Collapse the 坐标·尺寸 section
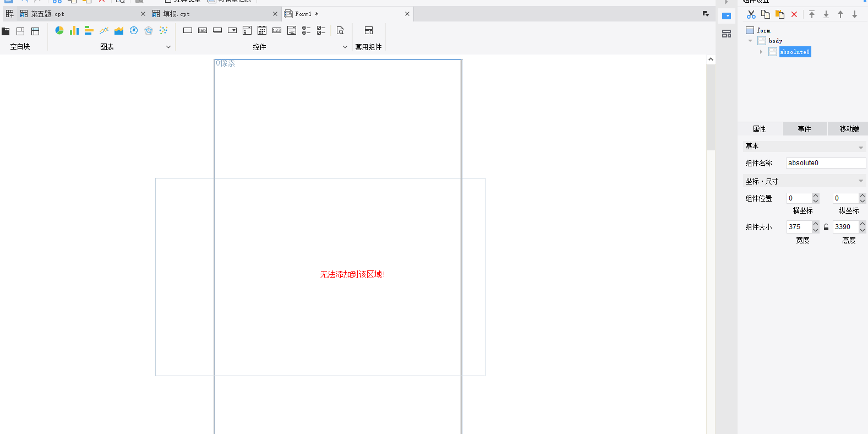Viewport: 868px width, 434px height. coord(861,181)
